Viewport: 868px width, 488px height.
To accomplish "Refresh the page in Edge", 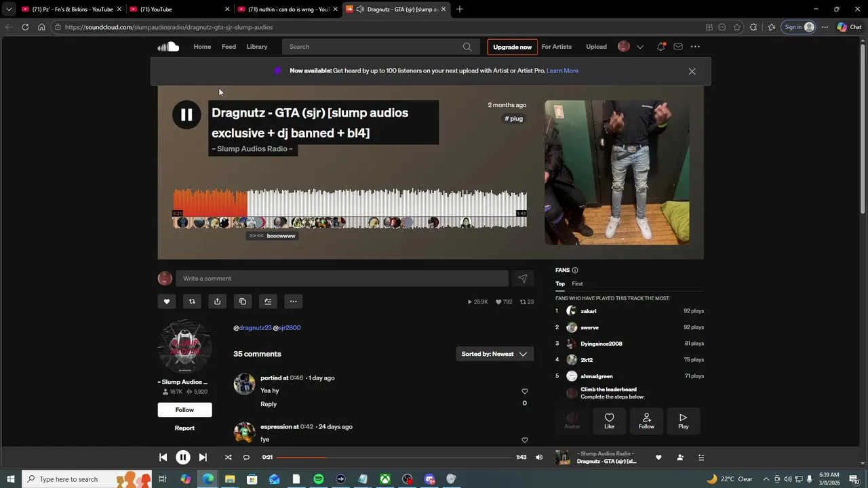I will click(x=25, y=27).
